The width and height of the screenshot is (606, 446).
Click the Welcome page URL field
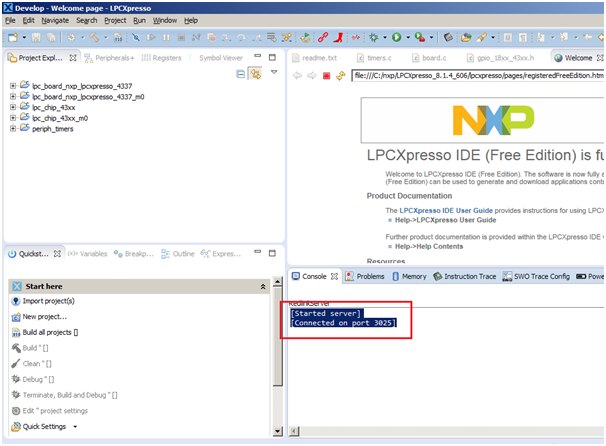click(x=478, y=76)
